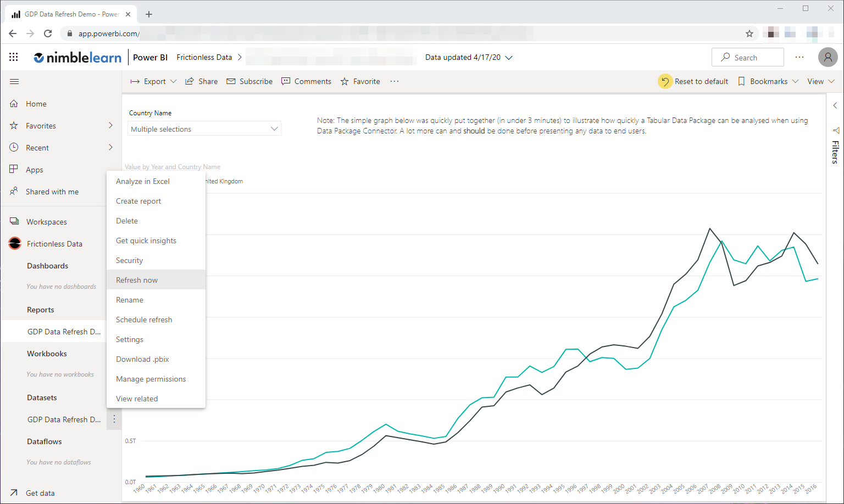
Task: Select the GDP Data Refresh dataset in sidebar
Action: coord(64,419)
